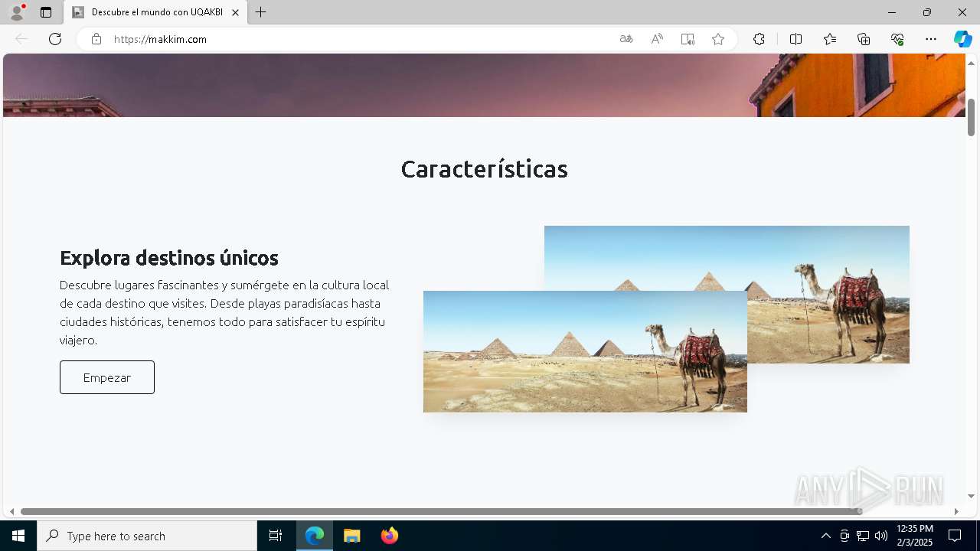980x551 pixels.
Task: Click the front pyramids camel image
Action: point(585,351)
